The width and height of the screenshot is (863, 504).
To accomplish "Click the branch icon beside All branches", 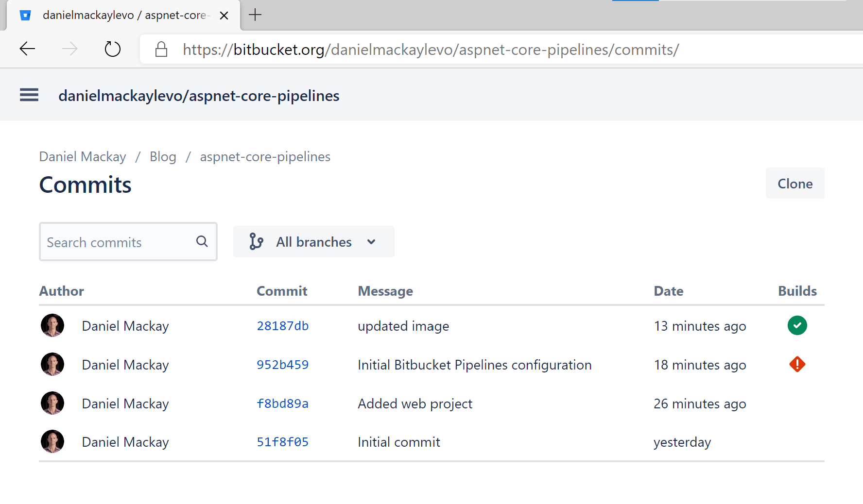I will coord(256,241).
